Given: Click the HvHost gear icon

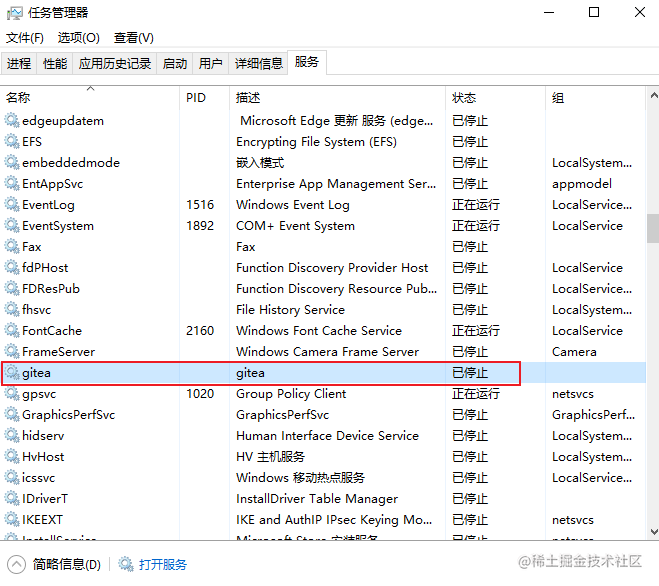Looking at the screenshot, I should 12,457.
